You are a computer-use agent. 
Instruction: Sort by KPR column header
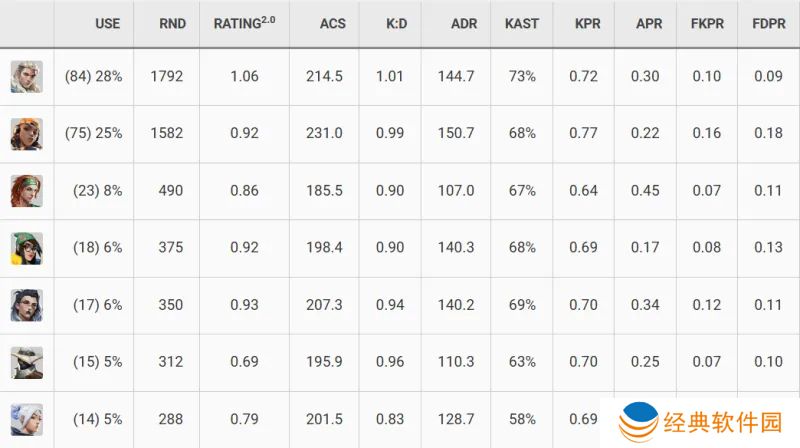click(x=588, y=23)
